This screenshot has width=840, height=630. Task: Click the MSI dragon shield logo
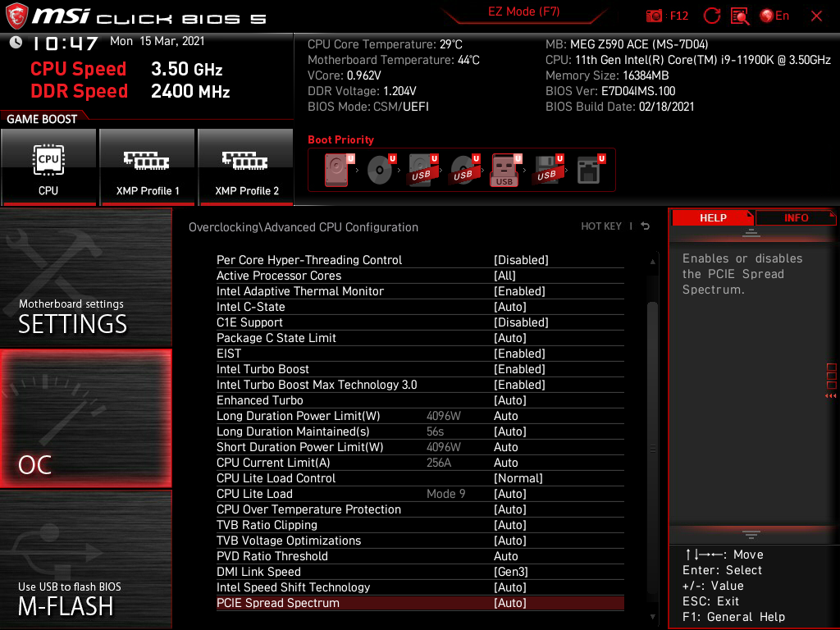(16, 16)
